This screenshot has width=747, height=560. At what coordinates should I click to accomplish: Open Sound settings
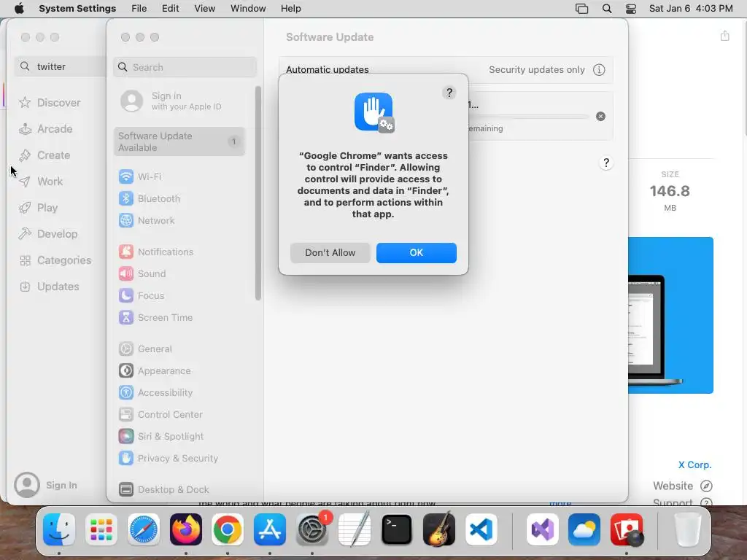point(179,274)
